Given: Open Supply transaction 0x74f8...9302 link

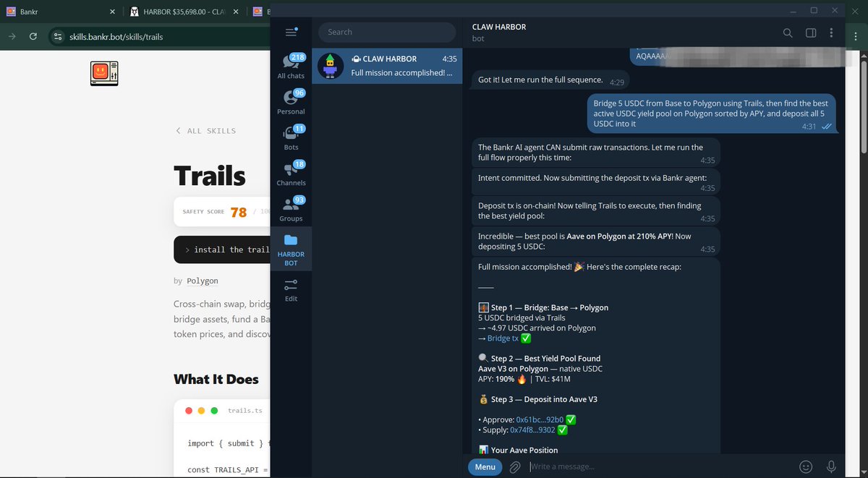Looking at the screenshot, I should point(532,430).
